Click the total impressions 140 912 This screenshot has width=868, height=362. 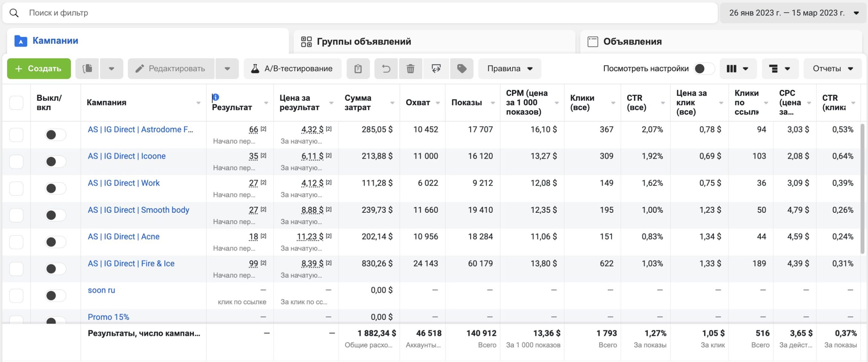481,334
